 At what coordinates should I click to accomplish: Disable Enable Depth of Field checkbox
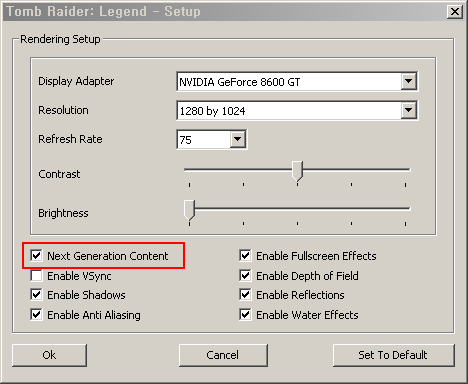(x=245, y=276)
